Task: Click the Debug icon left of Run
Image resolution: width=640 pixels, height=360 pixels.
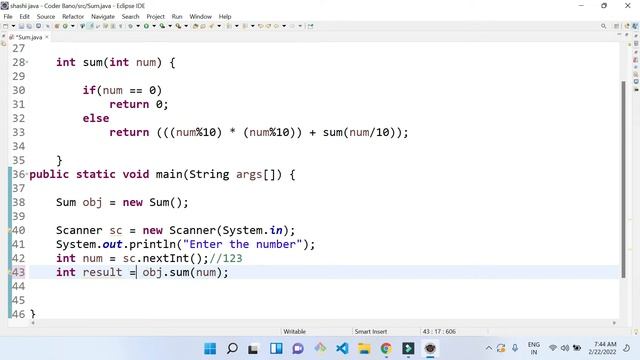Action: 131,26
